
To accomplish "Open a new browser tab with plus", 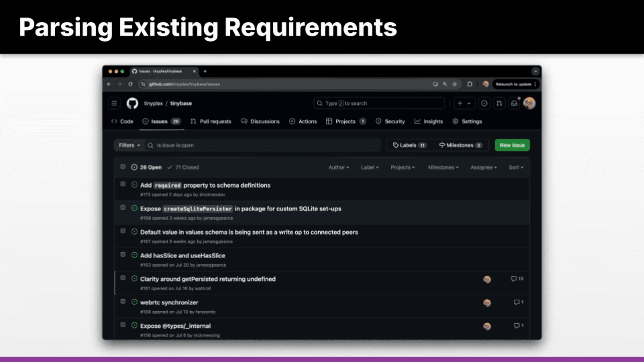I will (x=205, y=71).
